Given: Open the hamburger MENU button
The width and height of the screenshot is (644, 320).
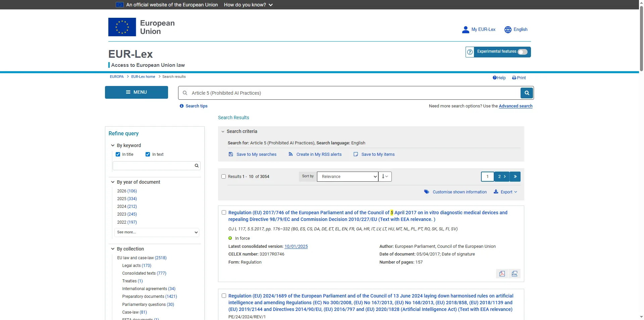Looking at the screenshot, I should coord(137,92).
